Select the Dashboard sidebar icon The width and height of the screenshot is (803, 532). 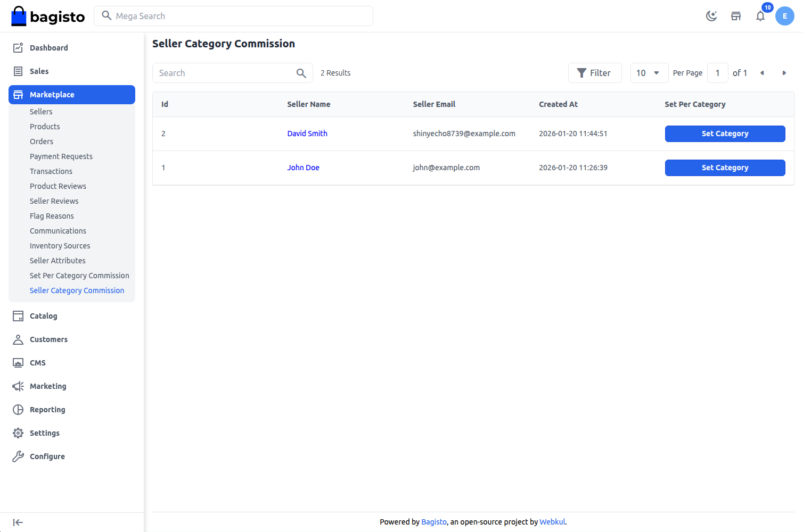tap(18, 47)
